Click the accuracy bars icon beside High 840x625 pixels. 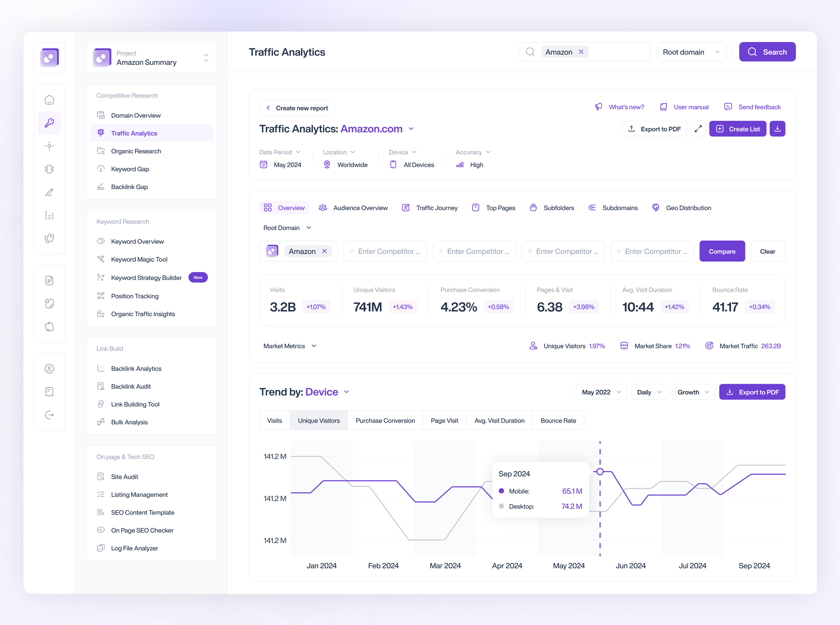[460, 165]
